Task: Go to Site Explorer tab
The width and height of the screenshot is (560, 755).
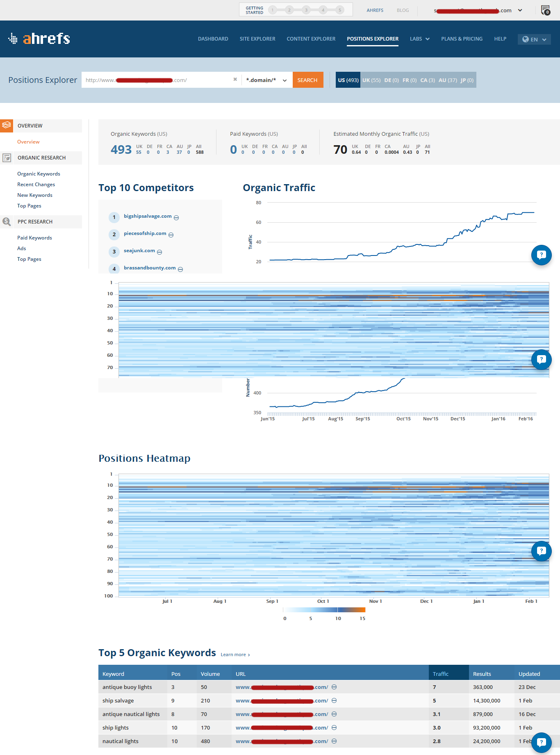Action: (257, 39)
